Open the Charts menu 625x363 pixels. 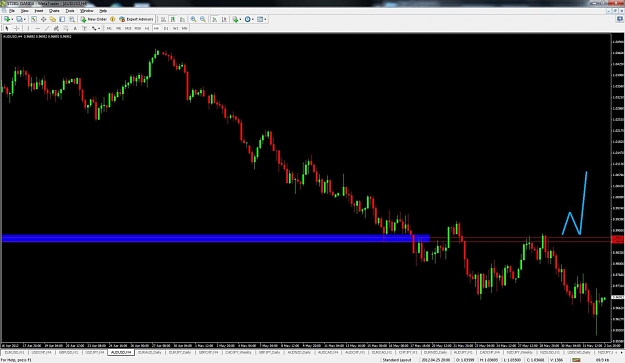[x=54, y=11]
